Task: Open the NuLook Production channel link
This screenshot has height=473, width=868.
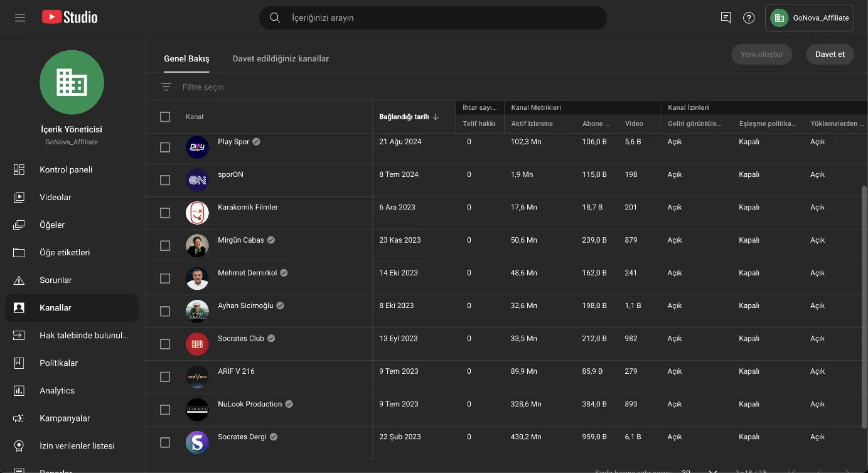Action: [x=250, y=404]
